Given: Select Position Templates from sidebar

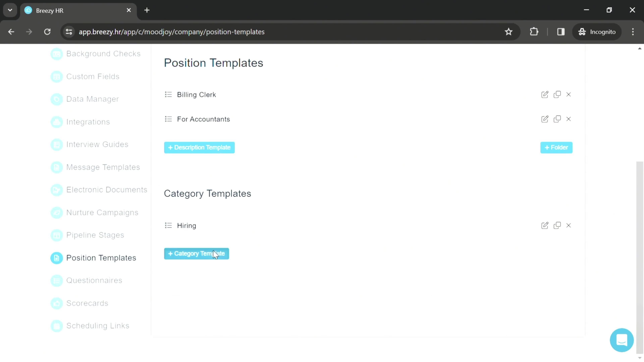Looking at the screenshot, I should click(x=101, y=258).
